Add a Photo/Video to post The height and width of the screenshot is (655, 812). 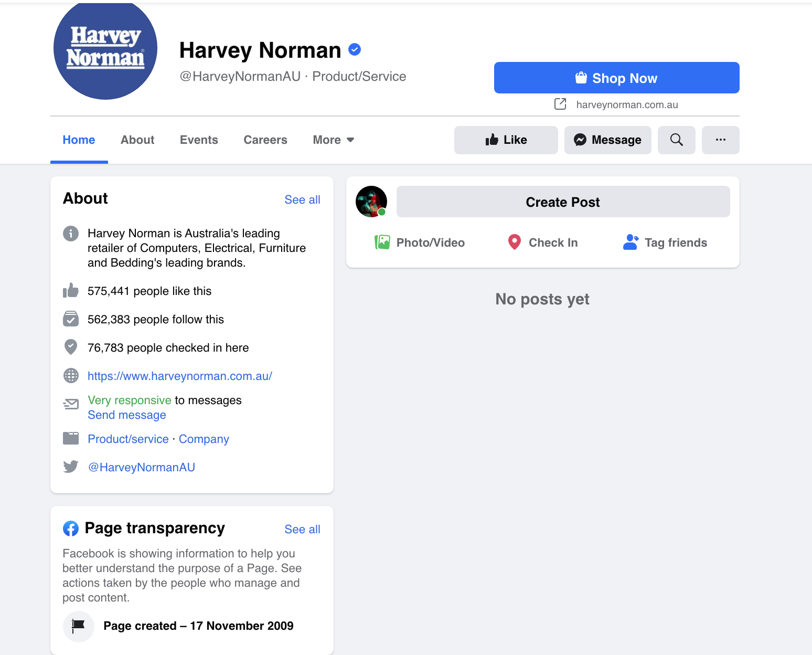[420, 242]
